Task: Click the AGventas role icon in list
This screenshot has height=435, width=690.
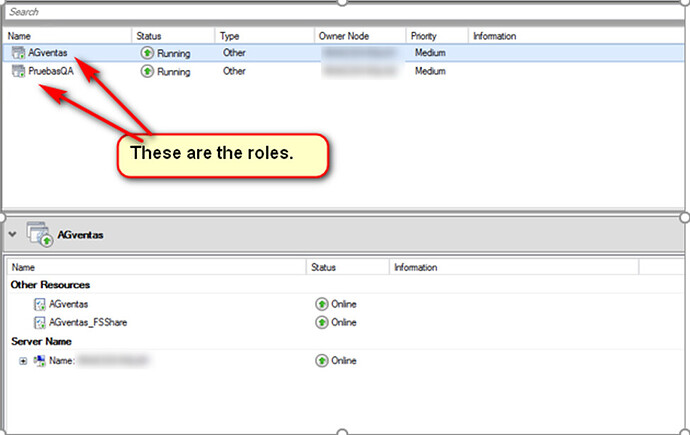Action: pyautogui.click(x=18, y=53)
